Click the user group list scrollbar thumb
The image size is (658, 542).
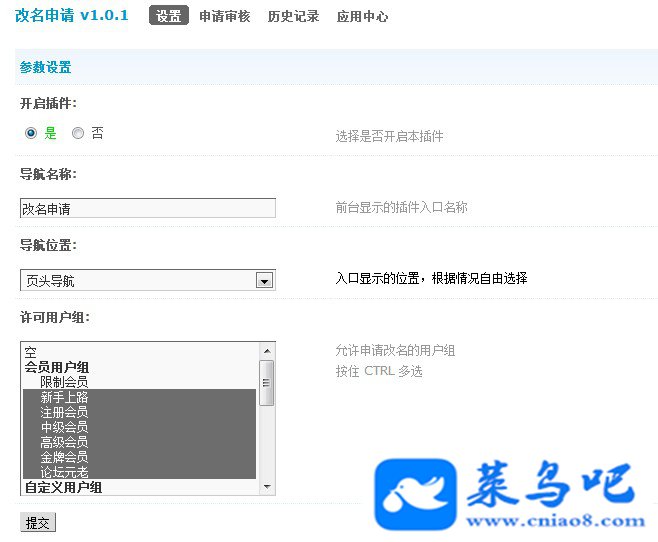tap(266, 383)
